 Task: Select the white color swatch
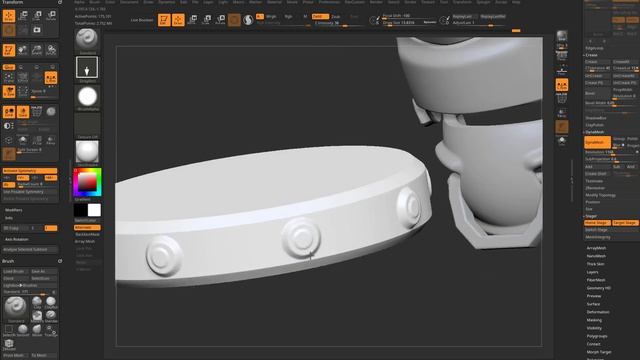(x=94, y=210)
